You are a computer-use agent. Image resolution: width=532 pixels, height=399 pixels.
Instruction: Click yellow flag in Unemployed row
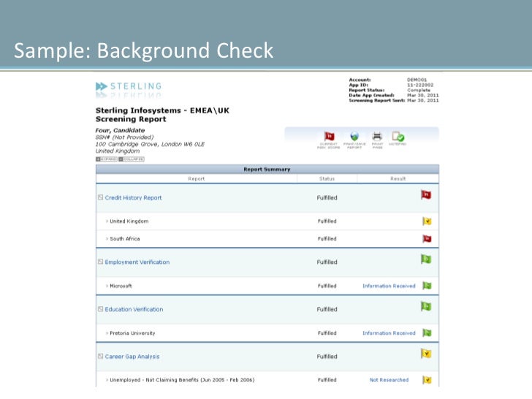[x=427, y=380]
